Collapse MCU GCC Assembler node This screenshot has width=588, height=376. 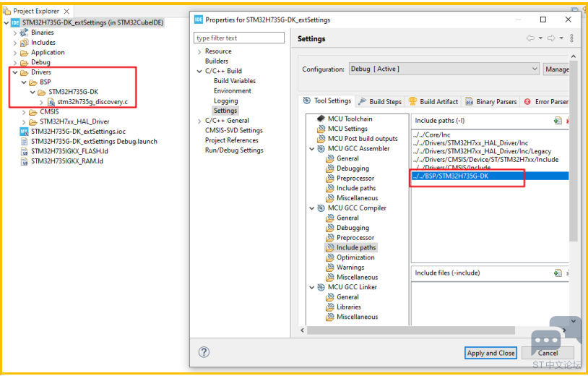click(x=312, y=149)
